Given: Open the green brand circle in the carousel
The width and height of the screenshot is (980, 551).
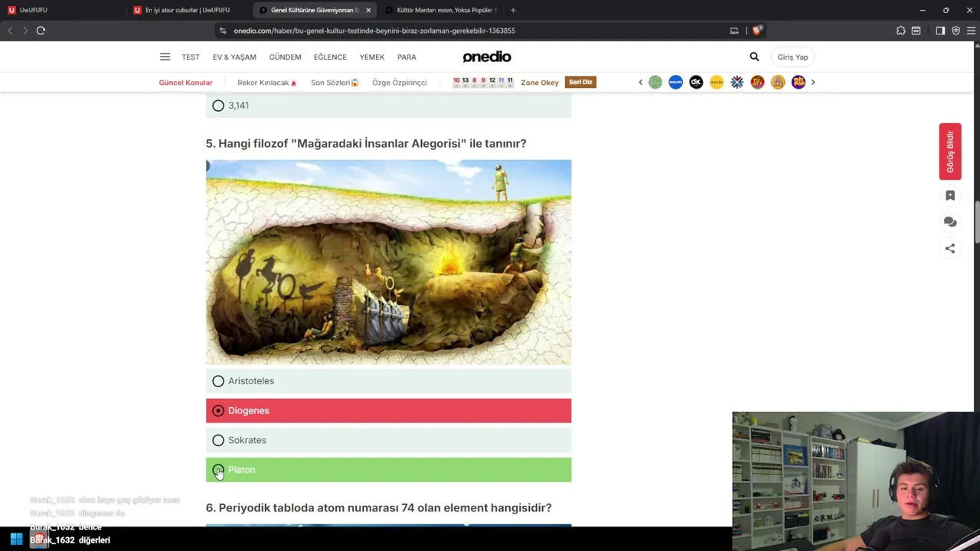Looking at the screenshot, I should click(655, 82).
